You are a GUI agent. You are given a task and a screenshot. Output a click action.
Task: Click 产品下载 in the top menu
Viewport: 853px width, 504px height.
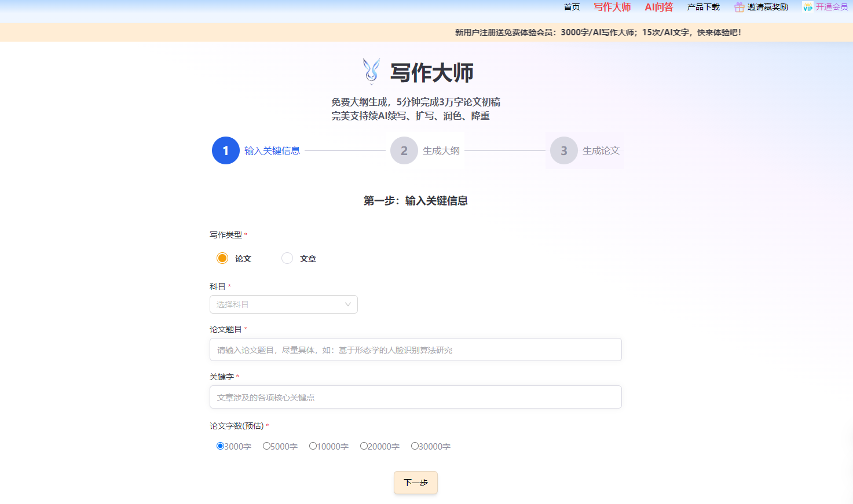702,7
